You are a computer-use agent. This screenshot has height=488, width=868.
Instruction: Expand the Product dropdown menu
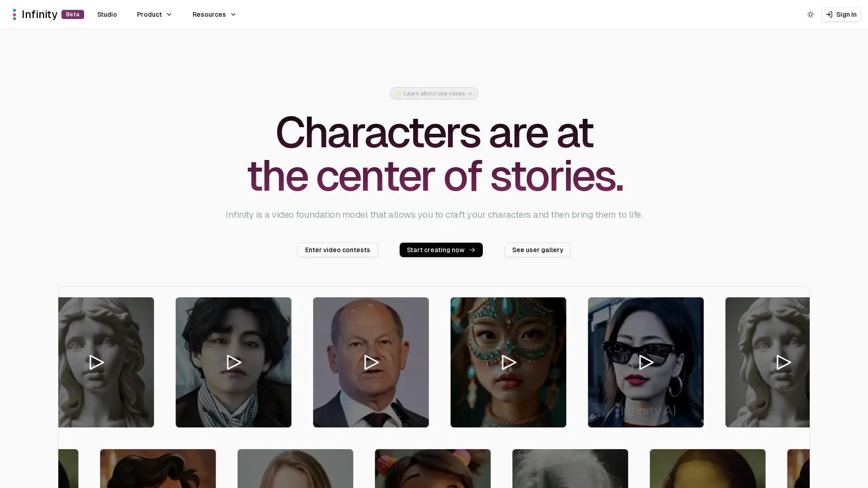(155, 14)
